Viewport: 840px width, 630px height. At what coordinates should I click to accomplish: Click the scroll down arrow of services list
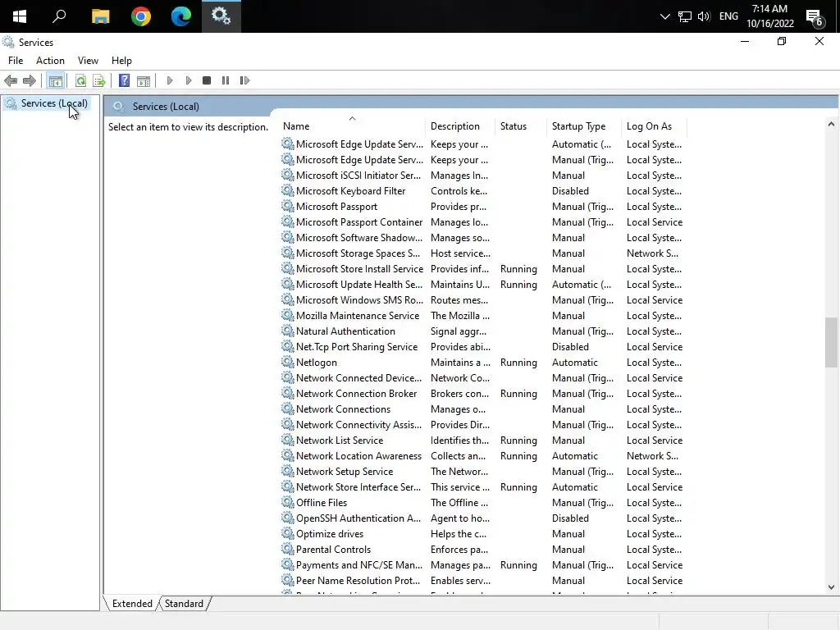[x=831, y=587]
